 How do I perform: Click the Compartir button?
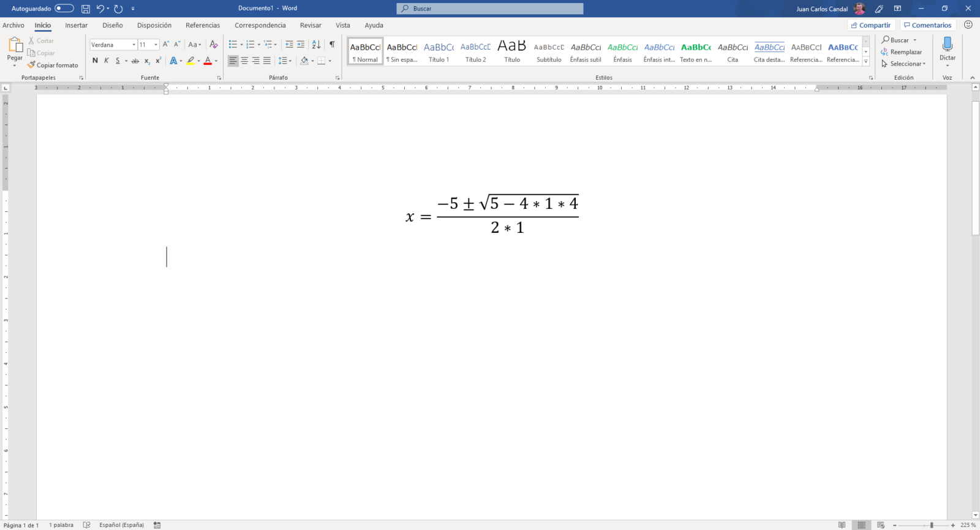point(871,25)
